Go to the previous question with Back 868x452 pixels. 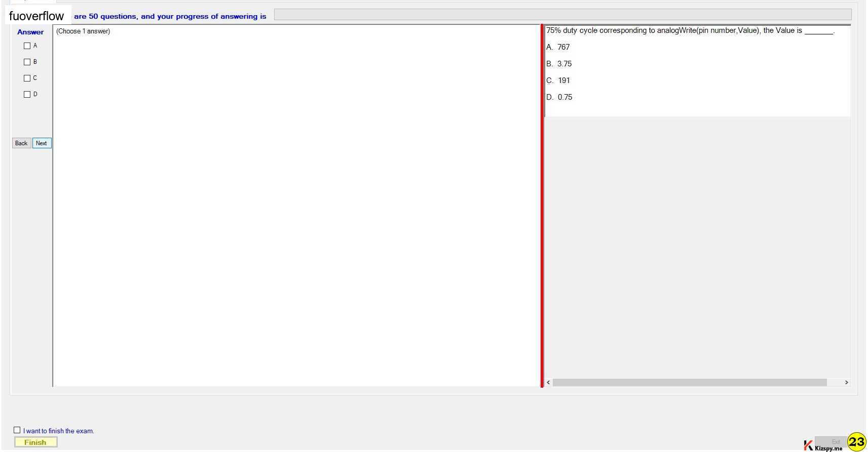21,143
